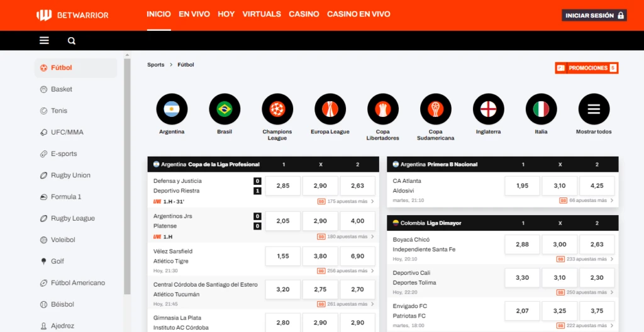The width and height of the screenshot is (644, 332).
Task: Click Mostrar todos circle icon
Action: click(x=594, y=109)
